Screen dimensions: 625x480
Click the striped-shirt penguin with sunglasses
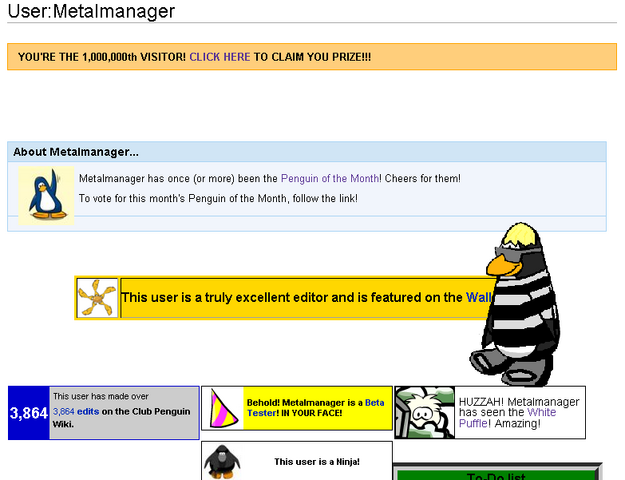[x=517, y=304]
